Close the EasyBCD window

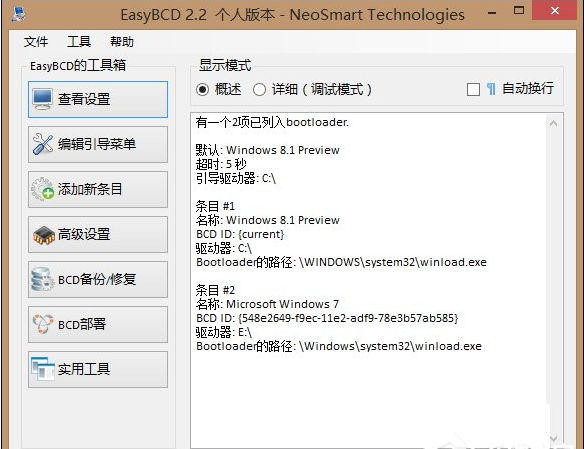point(555,10)
